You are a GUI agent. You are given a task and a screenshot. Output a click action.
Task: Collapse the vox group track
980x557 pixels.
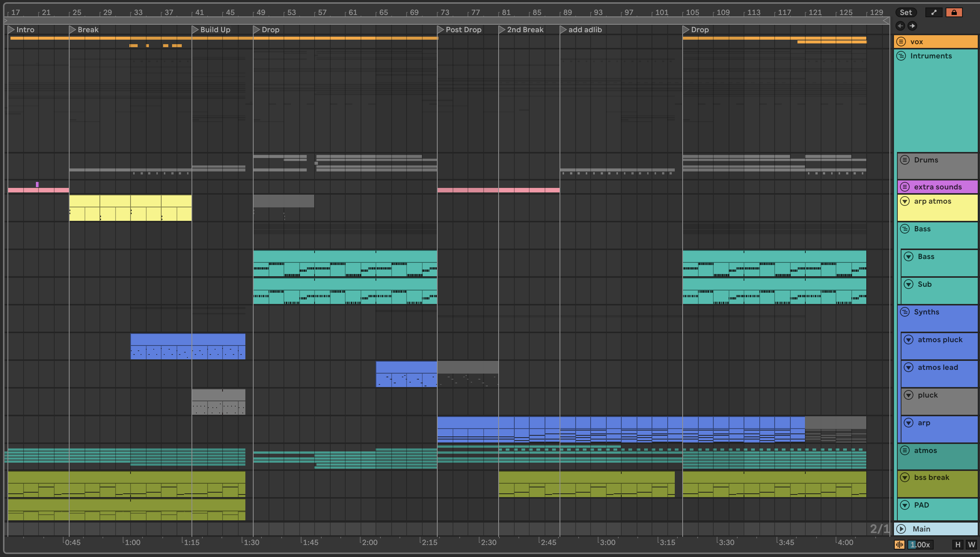[x=901, y=41]
